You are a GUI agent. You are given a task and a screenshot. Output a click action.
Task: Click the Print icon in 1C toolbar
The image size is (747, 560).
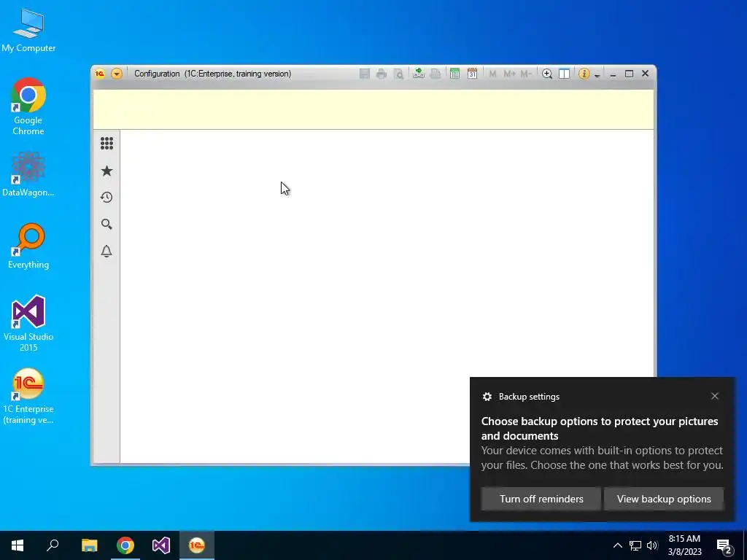tap(381, 74)
